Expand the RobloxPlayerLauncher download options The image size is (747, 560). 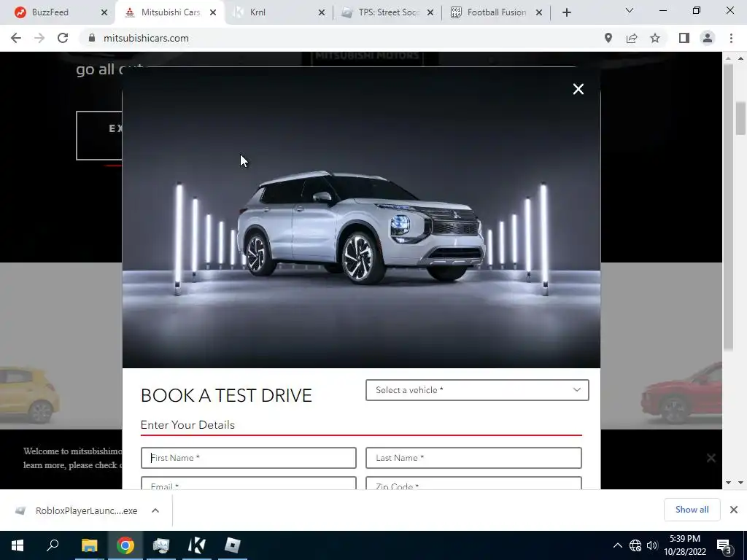pyautogui.click(x=155, y=510)
